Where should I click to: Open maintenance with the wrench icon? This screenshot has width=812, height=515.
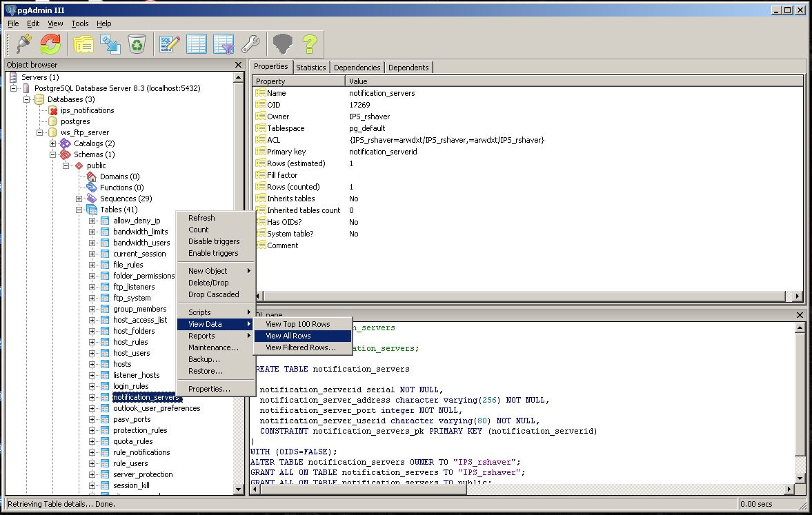point(250,44)
